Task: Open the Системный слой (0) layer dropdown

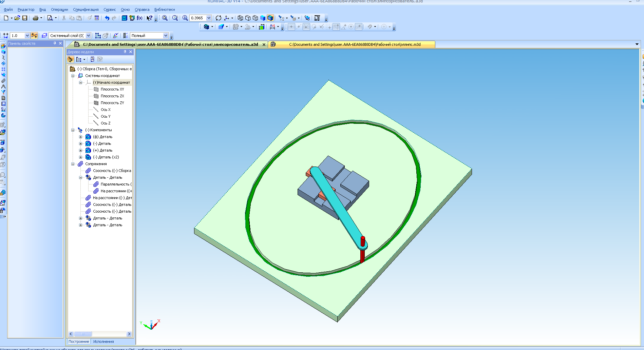Action: (x=88, y=36)
